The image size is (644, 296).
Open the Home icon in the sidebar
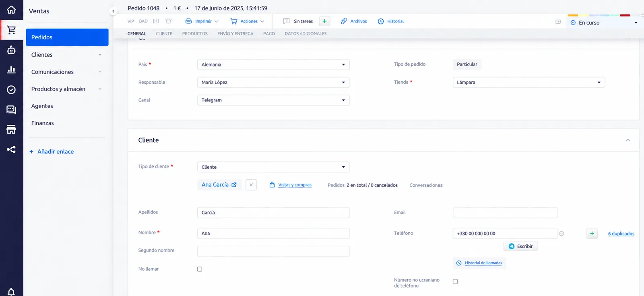click(x=11, y=10)
